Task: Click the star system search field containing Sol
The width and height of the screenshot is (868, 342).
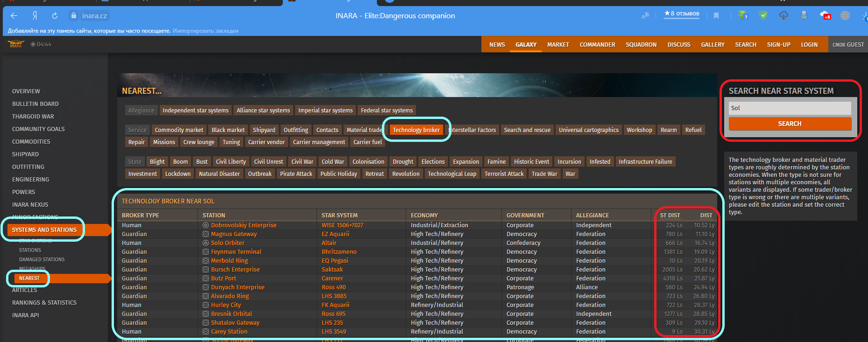Action: [790, 108]
